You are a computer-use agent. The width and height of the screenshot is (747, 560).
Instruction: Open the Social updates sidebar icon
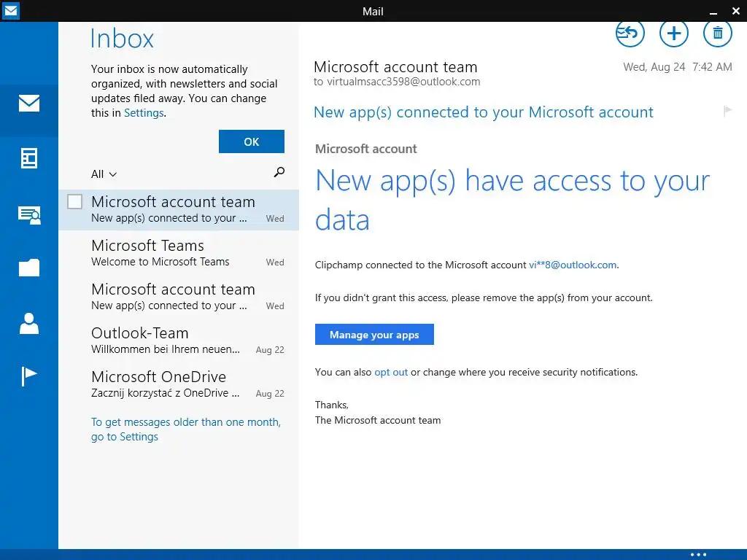[x=29, y=215]
